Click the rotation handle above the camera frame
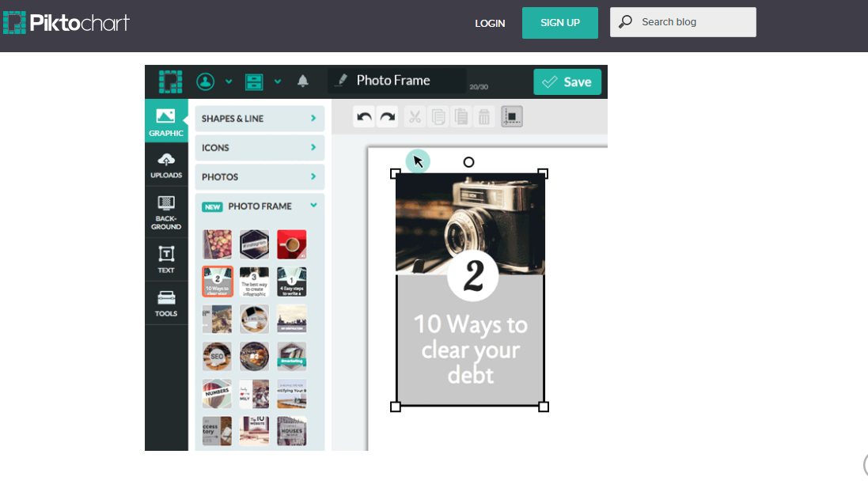This screenshot has height=488, width=868. coord(469,162)
